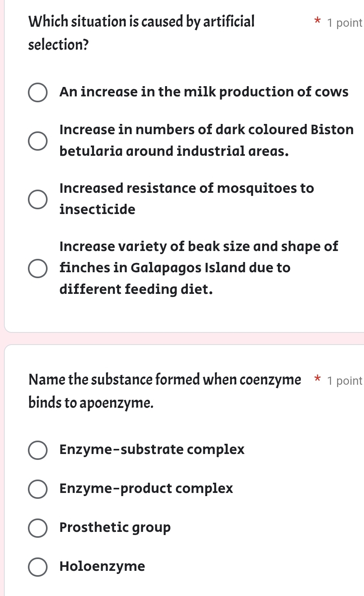The width and height of the screenshot is (364, 596).
Task: Choose the Enzyme-product complex answer
Action: (x=37, y=489)
